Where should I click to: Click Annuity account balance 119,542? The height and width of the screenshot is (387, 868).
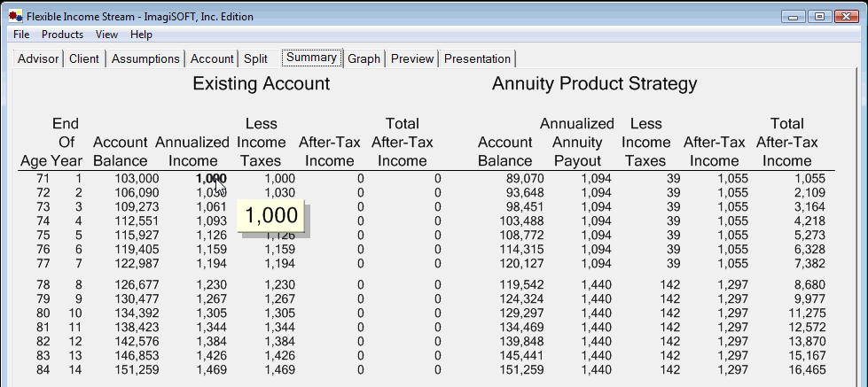coord(522,285)
